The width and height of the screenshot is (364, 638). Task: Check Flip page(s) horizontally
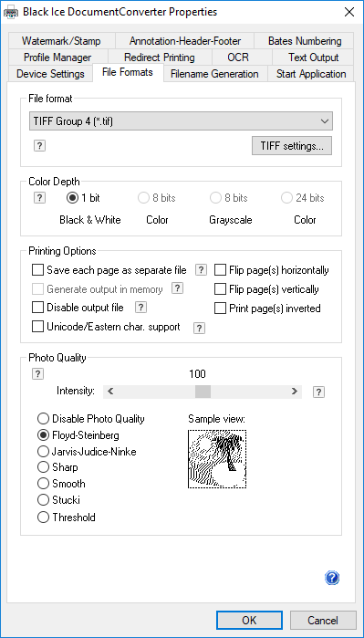click(220, 270)
